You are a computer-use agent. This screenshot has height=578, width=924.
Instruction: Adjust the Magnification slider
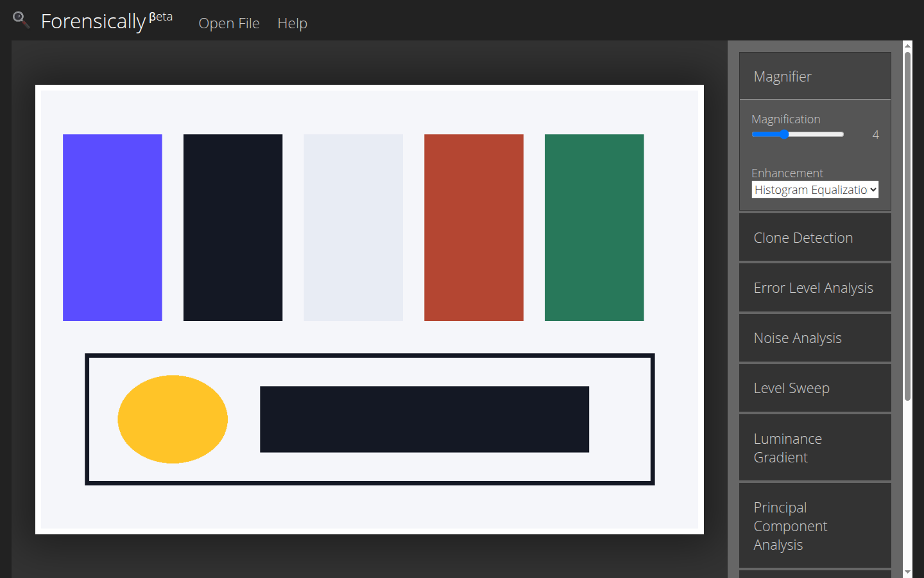click(798, 134)
